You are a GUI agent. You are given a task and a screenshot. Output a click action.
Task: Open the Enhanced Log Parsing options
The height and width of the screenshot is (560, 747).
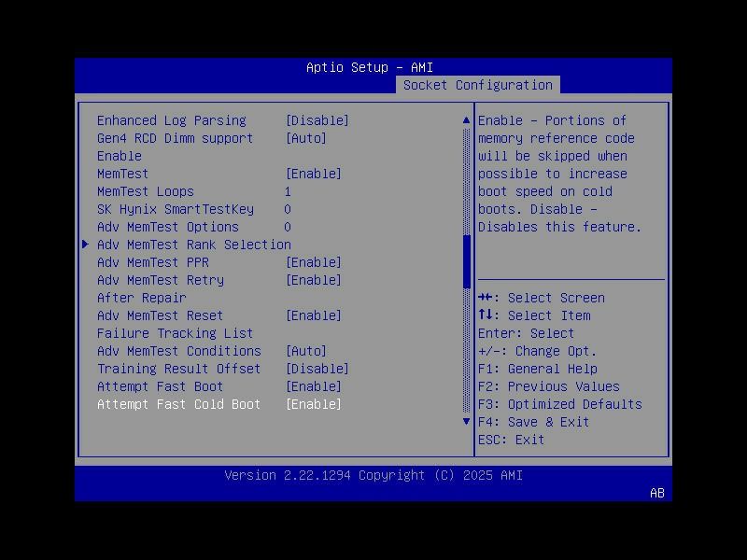(x=317, y=119)
